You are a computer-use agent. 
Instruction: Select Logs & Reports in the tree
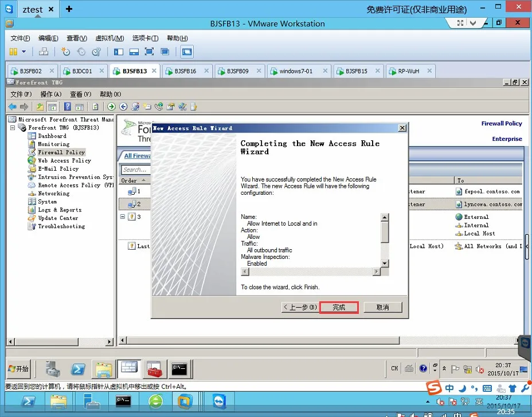60,210
